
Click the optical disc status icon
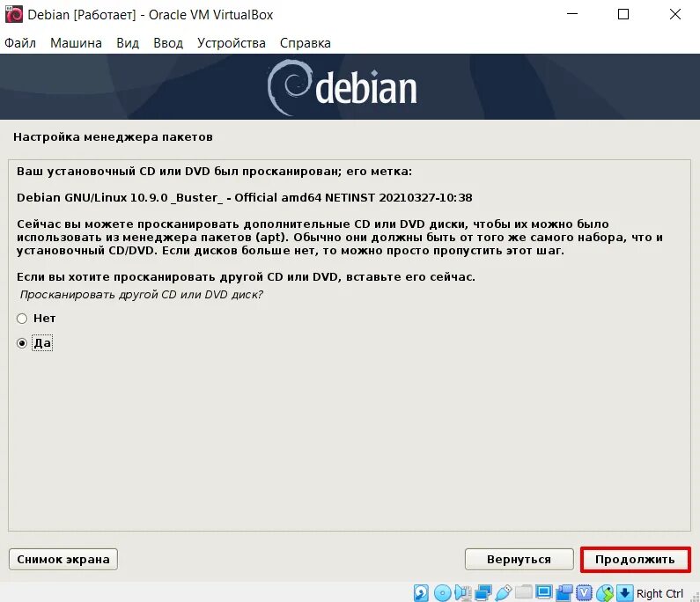(x=442, y=593)
